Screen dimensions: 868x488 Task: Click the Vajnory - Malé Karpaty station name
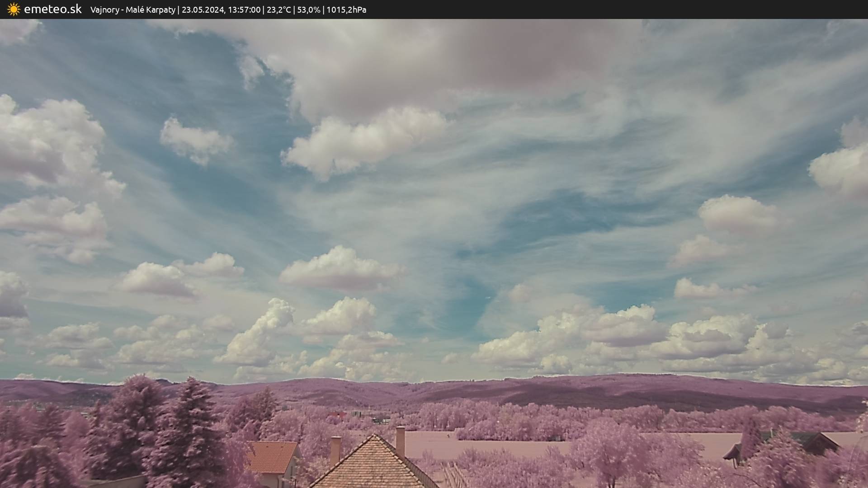pyautogui.click(x=132, y=10)
